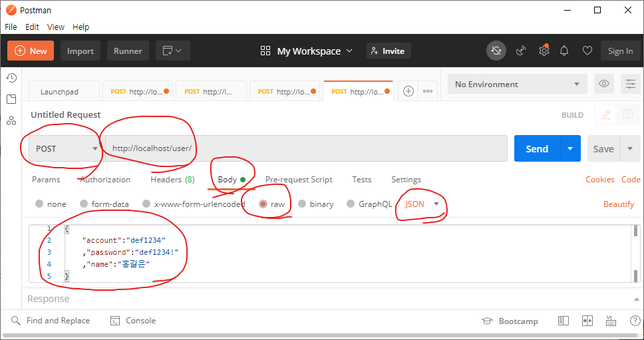Select the none body type radio button

pyautogui.click(x=39, y=204)
